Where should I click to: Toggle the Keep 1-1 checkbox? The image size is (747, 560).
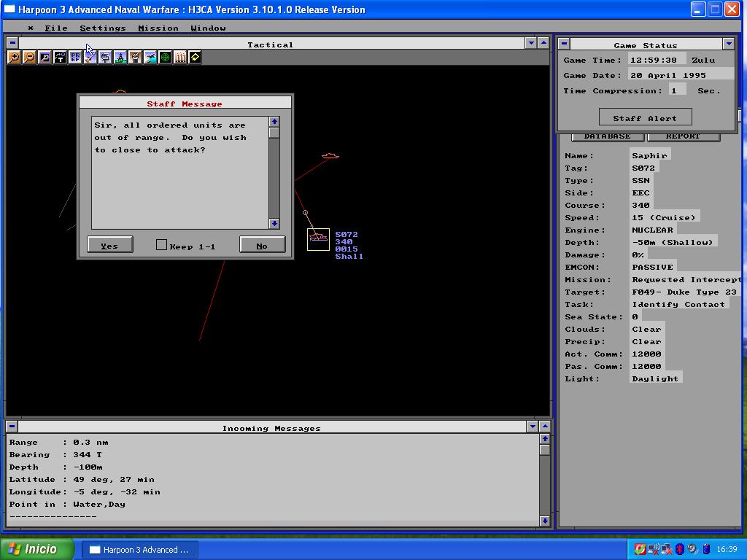[x=162, y=245]
